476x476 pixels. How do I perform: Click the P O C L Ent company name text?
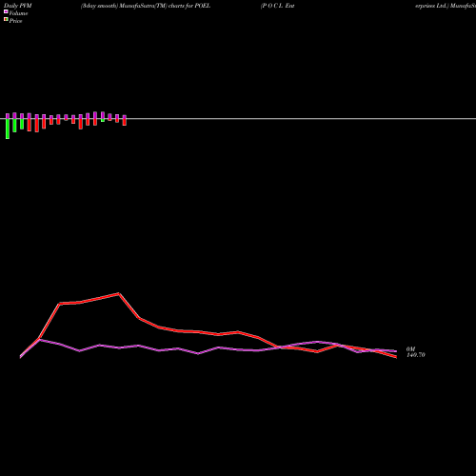point(277,6)
